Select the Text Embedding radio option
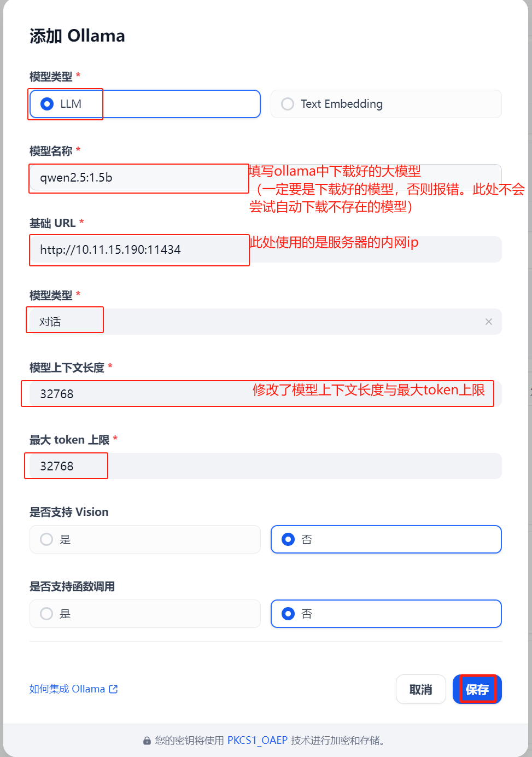Screen dimensions: 532x757 click(x=288, y=104)
